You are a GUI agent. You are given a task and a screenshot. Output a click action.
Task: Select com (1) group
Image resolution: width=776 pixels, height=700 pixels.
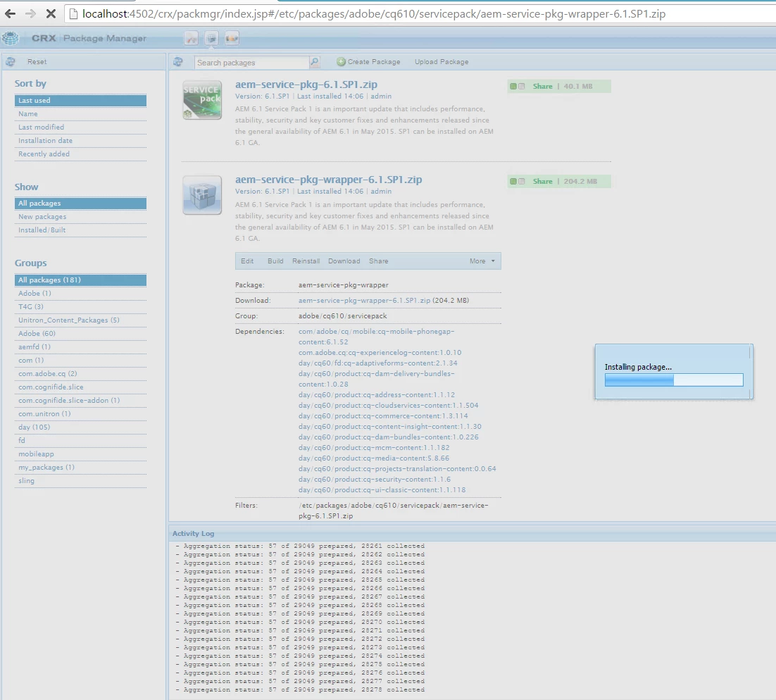coord(81,361)
